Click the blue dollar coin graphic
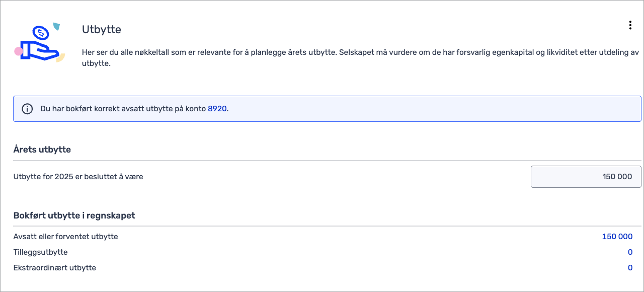The image size is (644, 292). pos(40,33)
